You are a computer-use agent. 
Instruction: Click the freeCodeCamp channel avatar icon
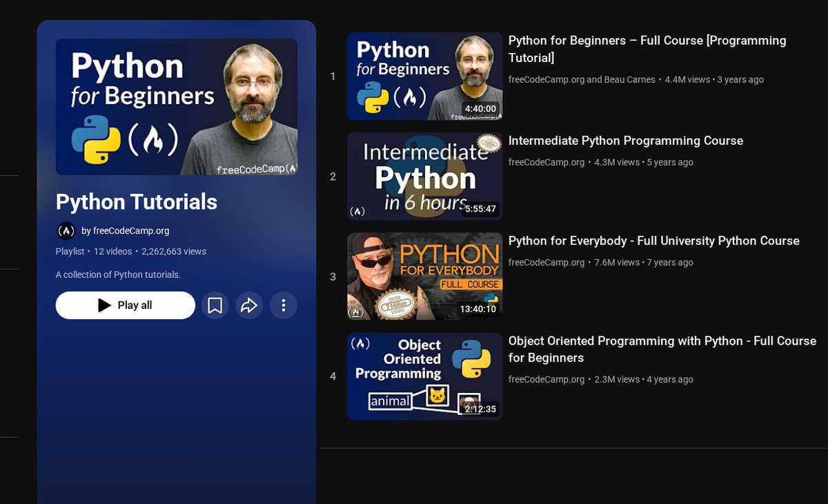pyautogui.click(x=66, y=231)
